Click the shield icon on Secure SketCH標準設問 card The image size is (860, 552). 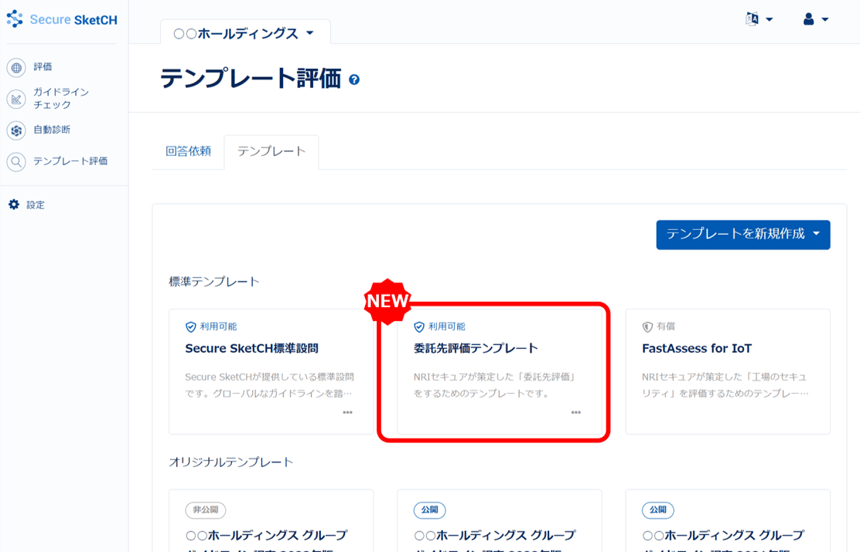(x=191, y=327)
